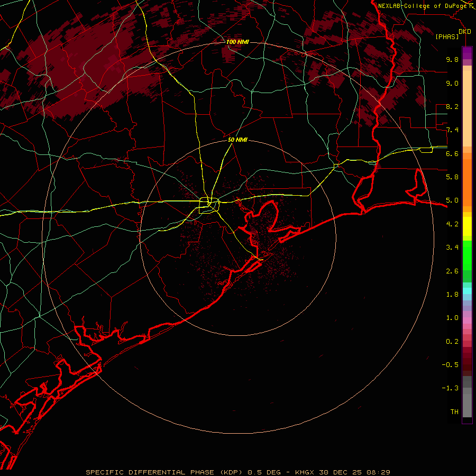Click the -0.5 value on the color scale

450,365
